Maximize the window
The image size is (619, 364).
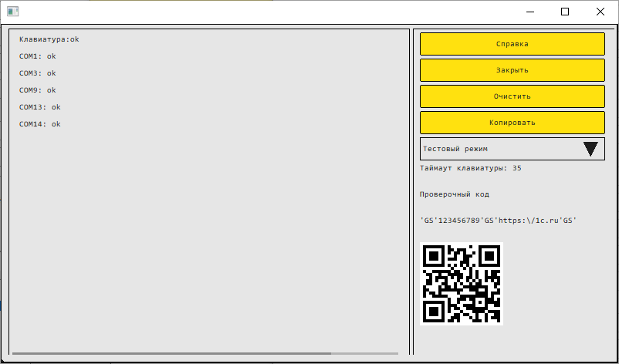pos(565,12)
